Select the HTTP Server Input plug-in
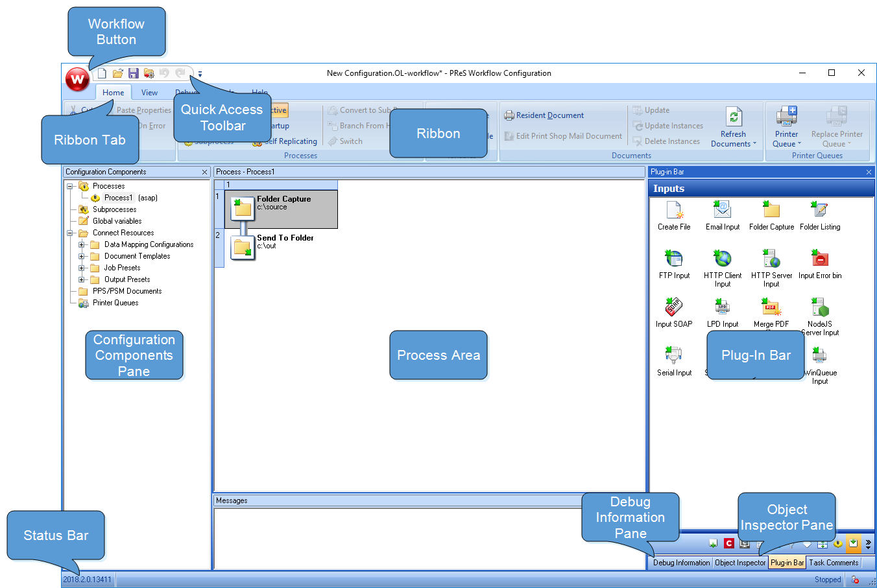 pyautogui.click(x=771, y=268)
